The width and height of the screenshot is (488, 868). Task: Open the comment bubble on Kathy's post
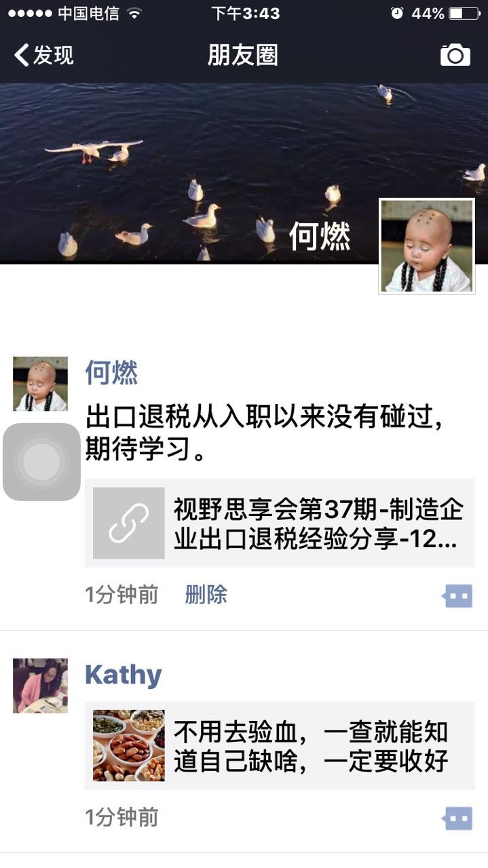(x=457, y=818)
